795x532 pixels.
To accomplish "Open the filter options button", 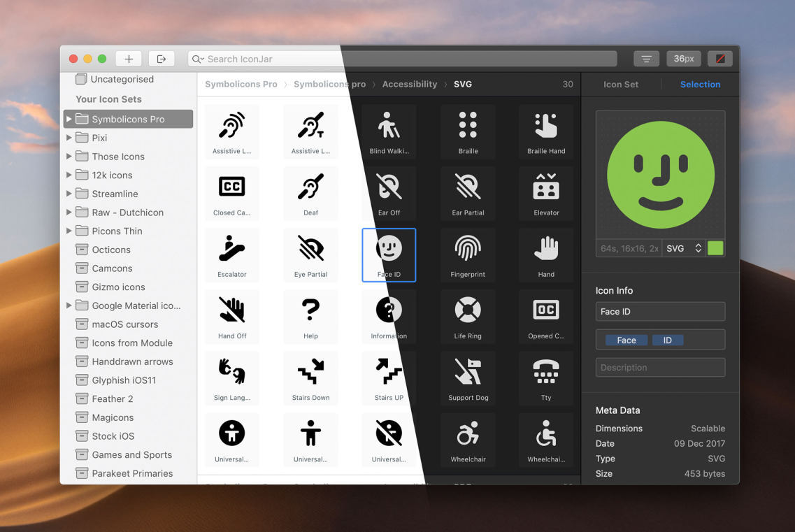I will point(646,59).
